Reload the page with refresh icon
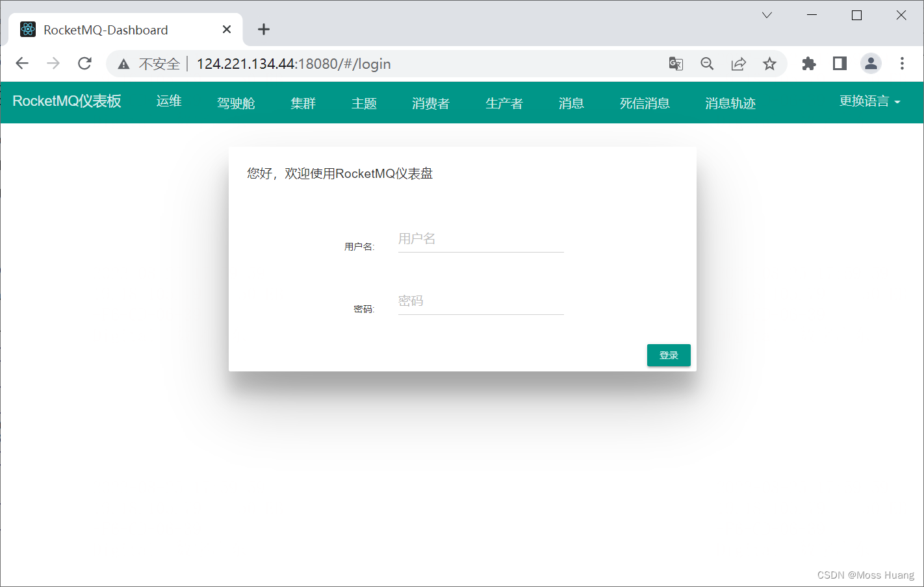The height and width of the screenshot is (587, 924). pos(84,64)
